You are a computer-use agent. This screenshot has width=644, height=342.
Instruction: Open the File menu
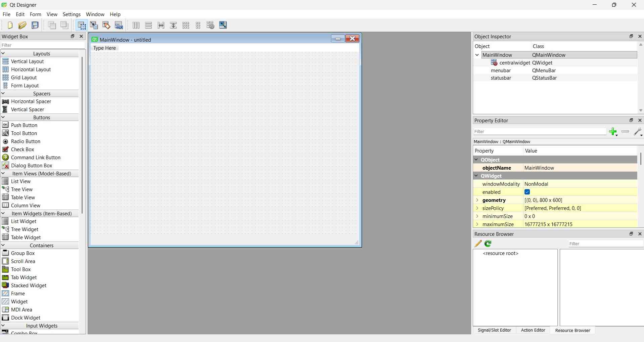click(x=6, y=14)
